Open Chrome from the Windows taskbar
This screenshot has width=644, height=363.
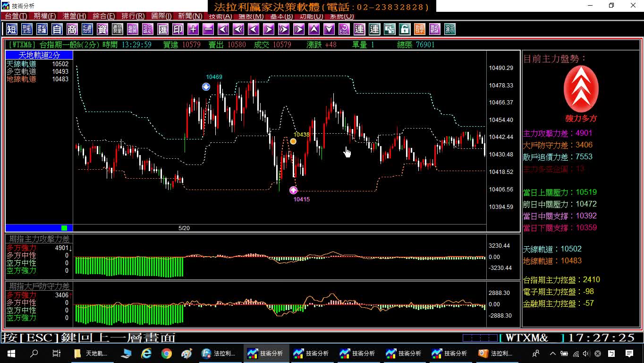click(x=166, y=354)
